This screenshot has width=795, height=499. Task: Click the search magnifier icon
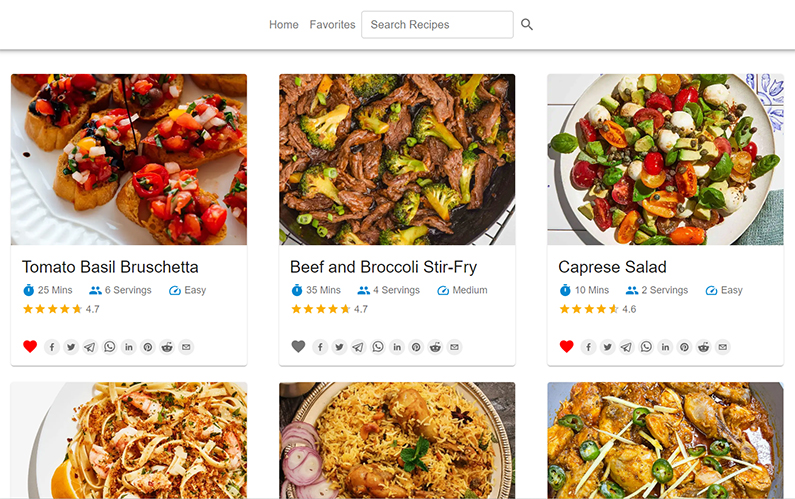(527, 25)
